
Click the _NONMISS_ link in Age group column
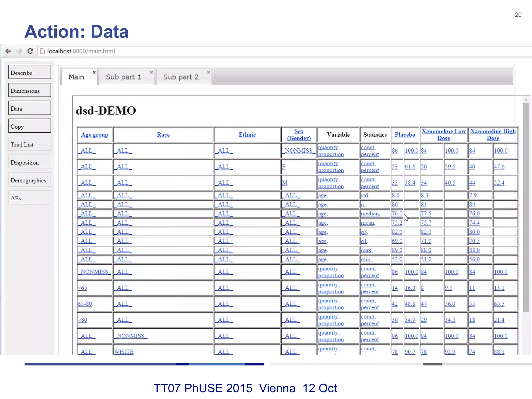(x=94, y=272)
